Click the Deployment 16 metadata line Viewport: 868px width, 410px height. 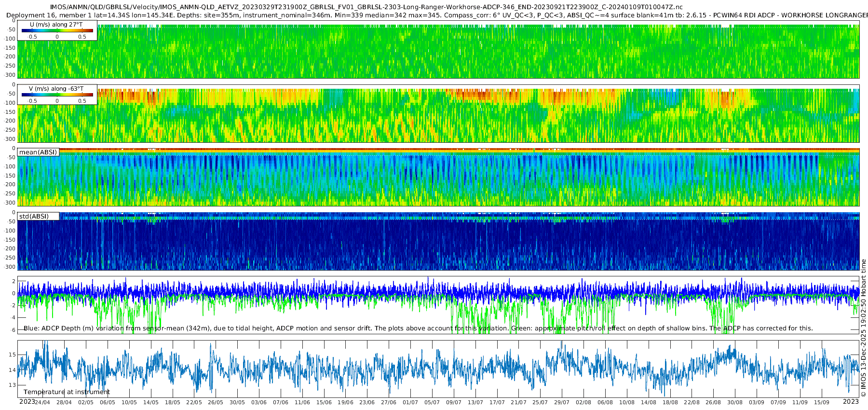437,15
